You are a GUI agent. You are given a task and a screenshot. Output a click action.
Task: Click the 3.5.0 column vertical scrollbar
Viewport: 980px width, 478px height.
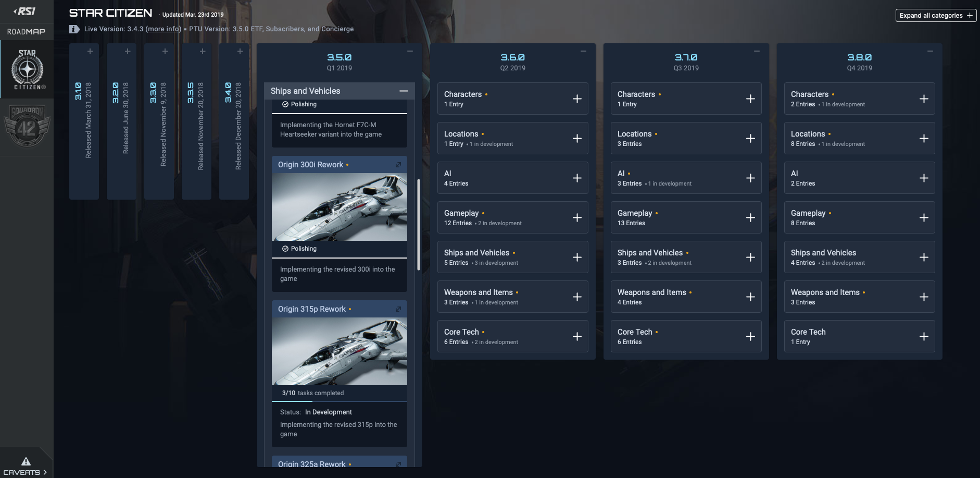(x=419, y=225)
